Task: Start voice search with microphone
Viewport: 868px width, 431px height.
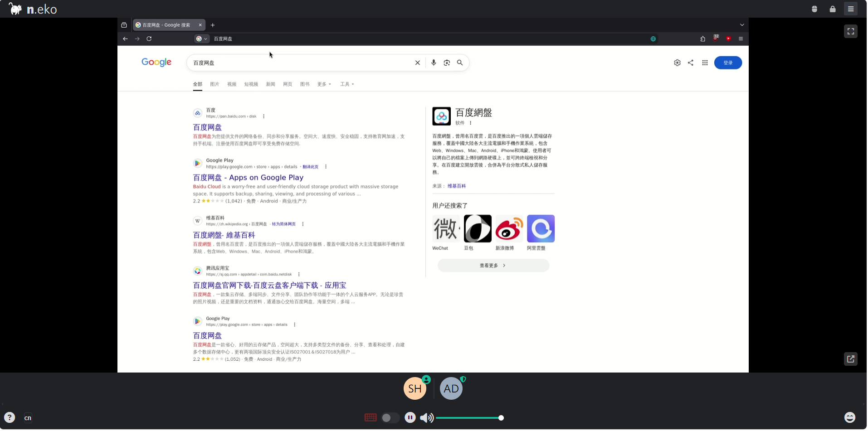Action: (434, 63)
